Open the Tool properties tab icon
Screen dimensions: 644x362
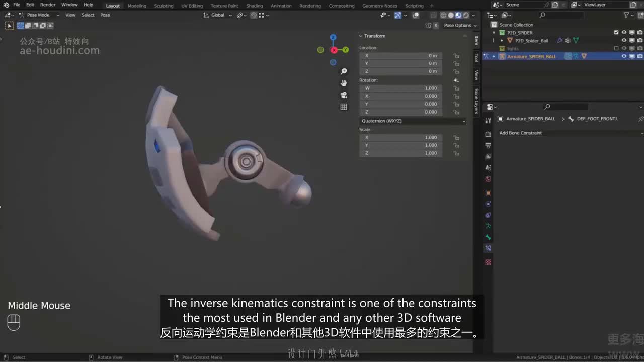(488, 121)
